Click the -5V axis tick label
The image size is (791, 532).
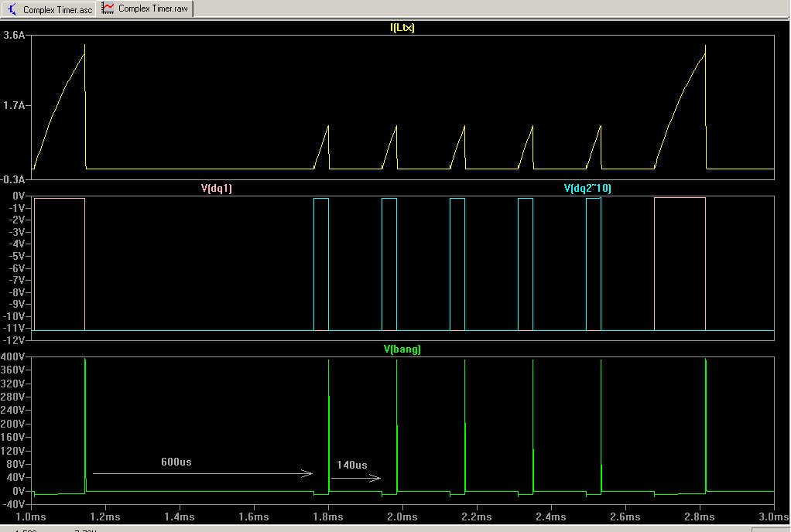(x=17, y=257)
